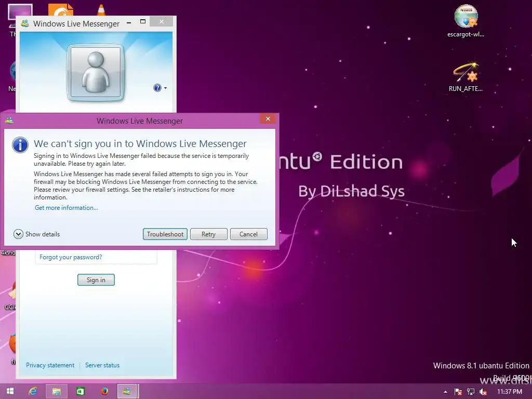Screen dimensions: 532x399
Task: Click the muted volume tray icon
Action: [x=483, y=392]
